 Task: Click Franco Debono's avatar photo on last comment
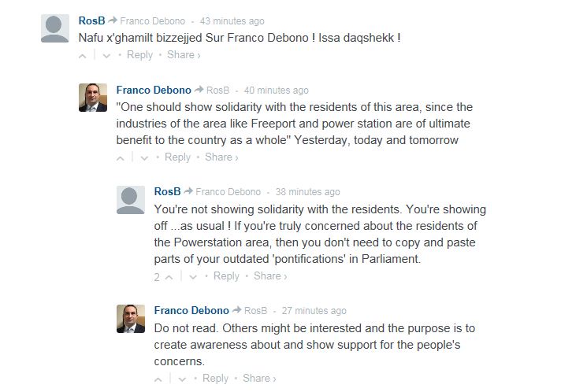pyautogui.click(x=131, y=318)
